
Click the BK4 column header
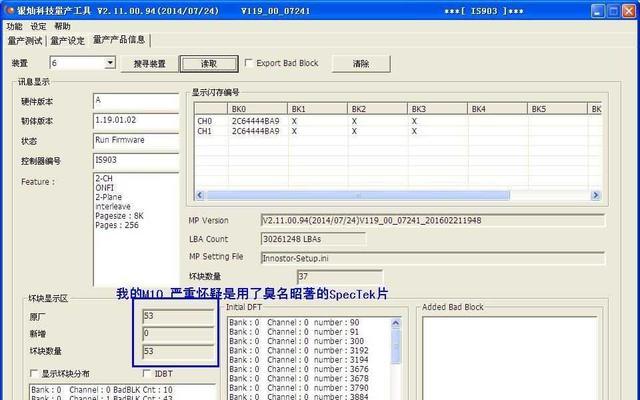(x=498, y=109)
